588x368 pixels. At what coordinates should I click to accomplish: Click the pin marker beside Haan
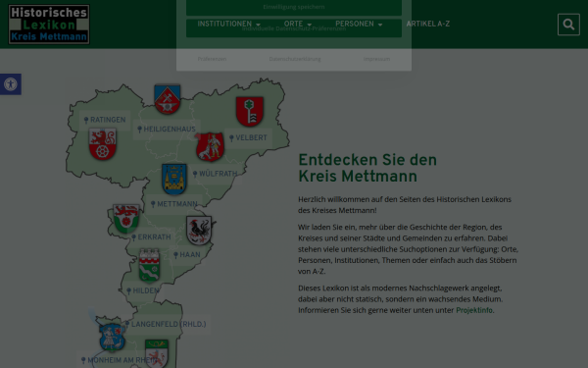coord(175,255)
